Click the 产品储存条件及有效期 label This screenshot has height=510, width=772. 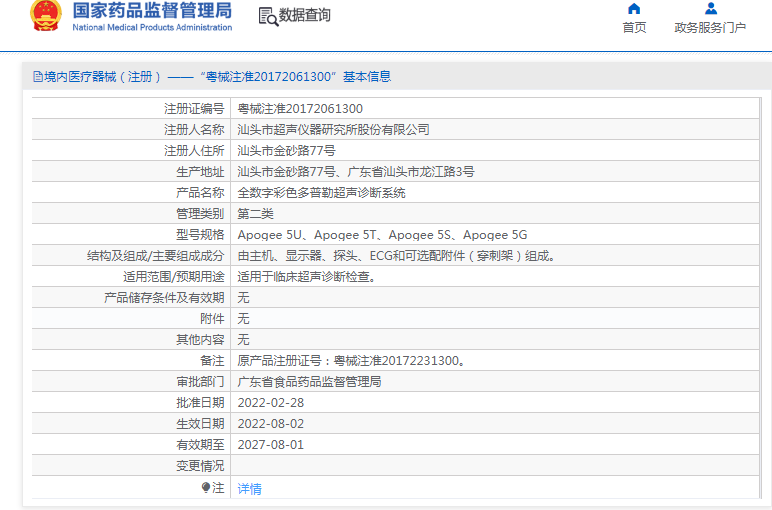[164, 298]
